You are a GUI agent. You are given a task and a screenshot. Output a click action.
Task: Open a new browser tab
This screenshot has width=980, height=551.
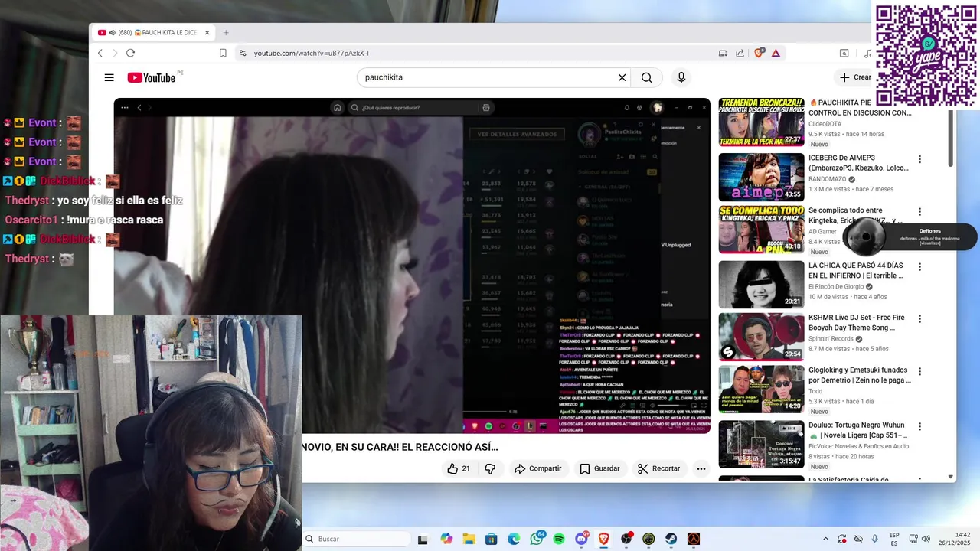pyautogui.click(x=226, y=33)
